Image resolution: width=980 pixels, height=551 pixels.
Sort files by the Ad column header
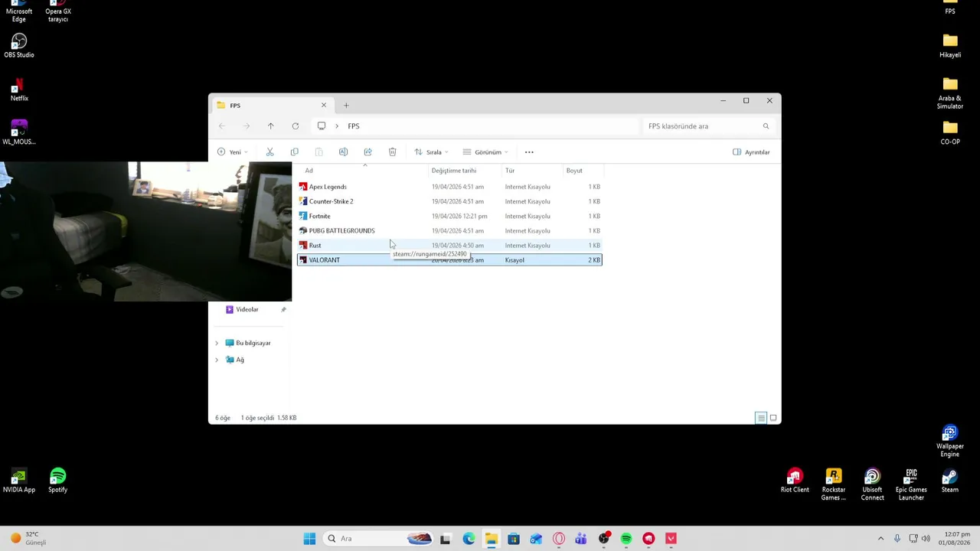click(363, 171)
